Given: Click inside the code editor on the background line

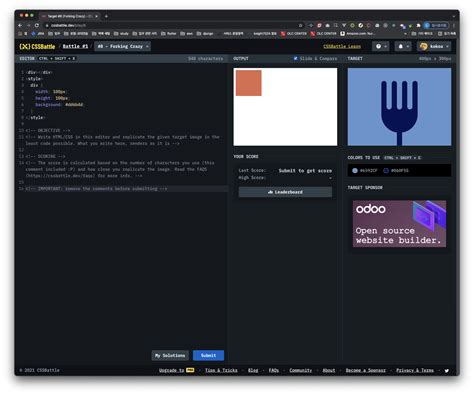Looking at the screenshot, I should [x=59, y=105].
